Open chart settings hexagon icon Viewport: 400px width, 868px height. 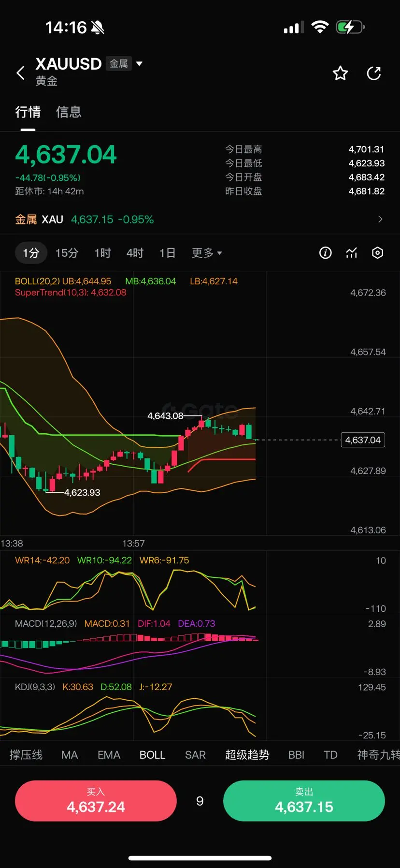(x=378, y=252)
